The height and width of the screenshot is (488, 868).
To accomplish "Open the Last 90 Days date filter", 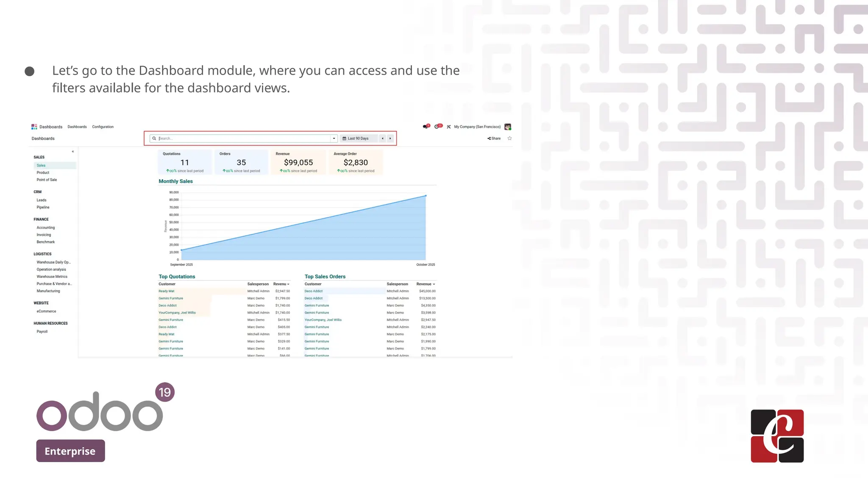I will coord(359,139).
